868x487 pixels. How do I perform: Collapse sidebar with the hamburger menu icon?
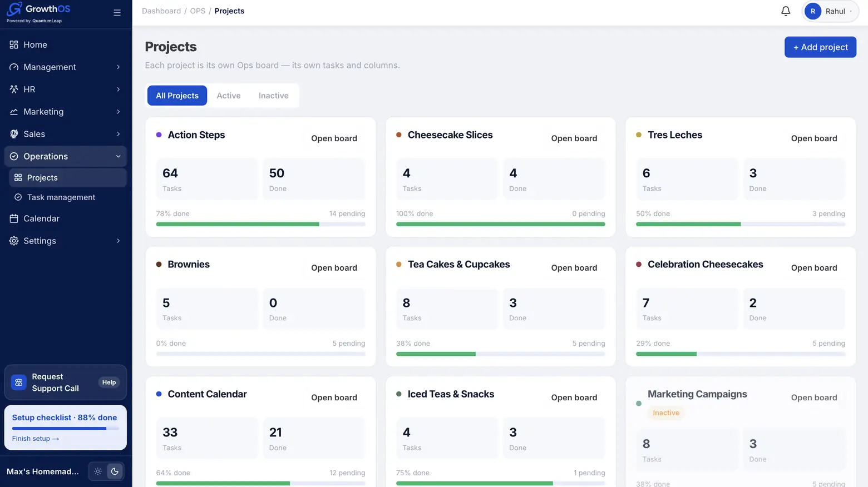(x=117, y=13)
